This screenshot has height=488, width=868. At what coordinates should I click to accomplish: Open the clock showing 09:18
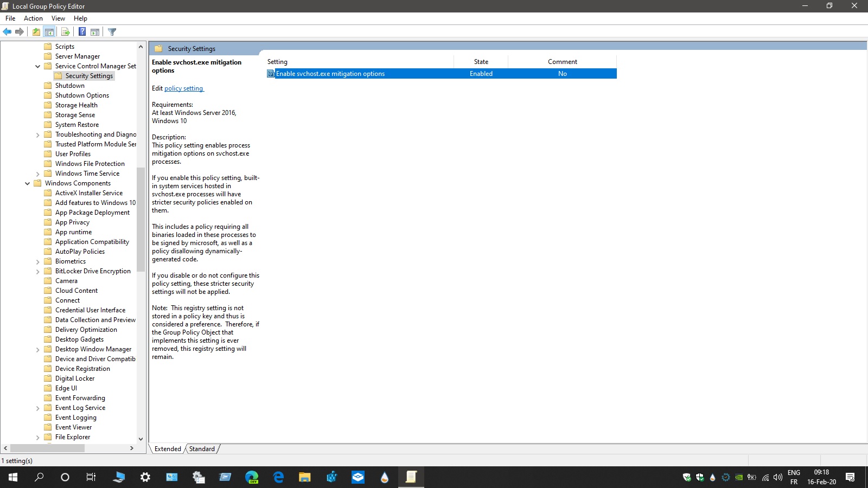click(x=821, y=477)
